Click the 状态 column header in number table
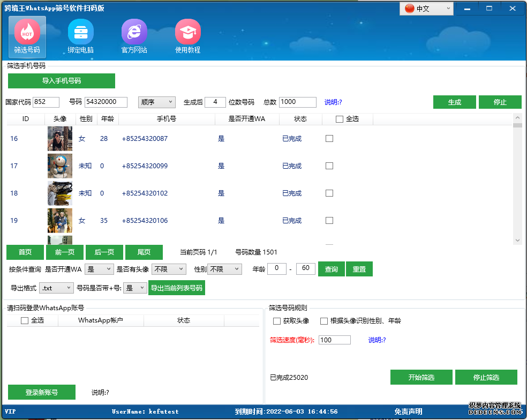This screenshot has height=420, width=527. pyautogui.click(x=300, y=119)
